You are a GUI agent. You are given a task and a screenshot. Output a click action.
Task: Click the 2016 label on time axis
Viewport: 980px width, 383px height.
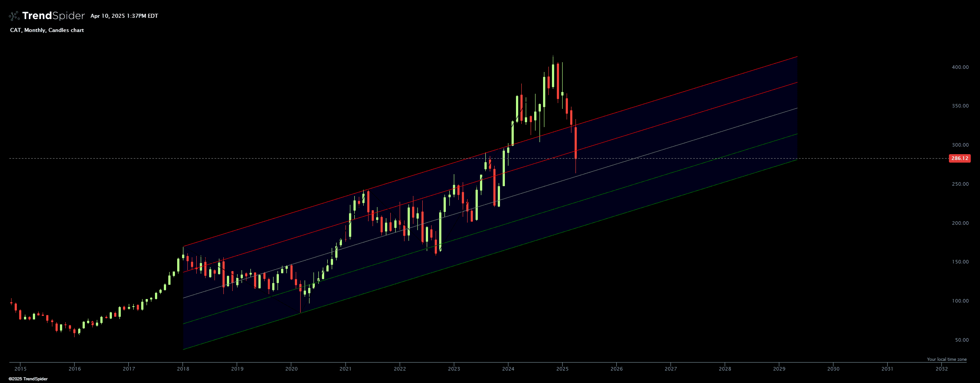75,369
